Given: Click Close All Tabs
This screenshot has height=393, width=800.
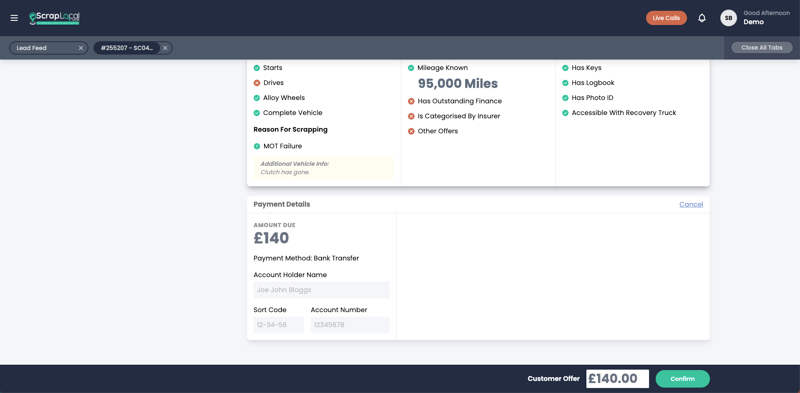Looking at the screenshot, I should click(762, 47).
